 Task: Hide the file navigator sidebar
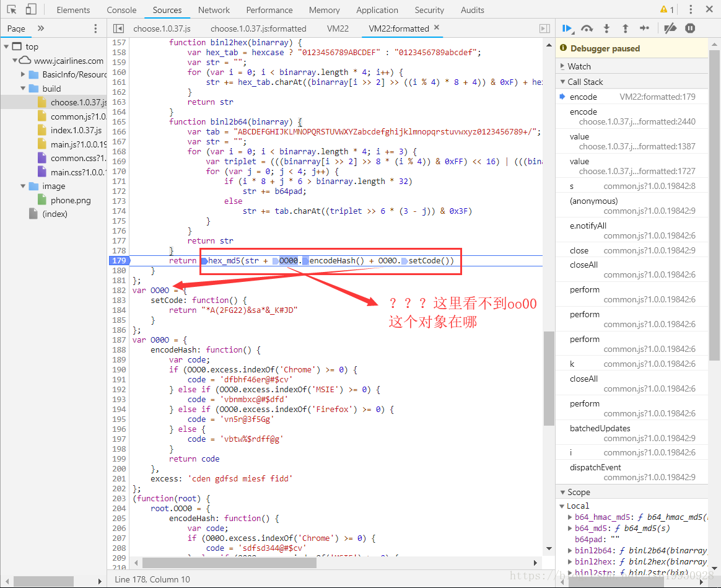pyautogui.click(x=119, y=29)
